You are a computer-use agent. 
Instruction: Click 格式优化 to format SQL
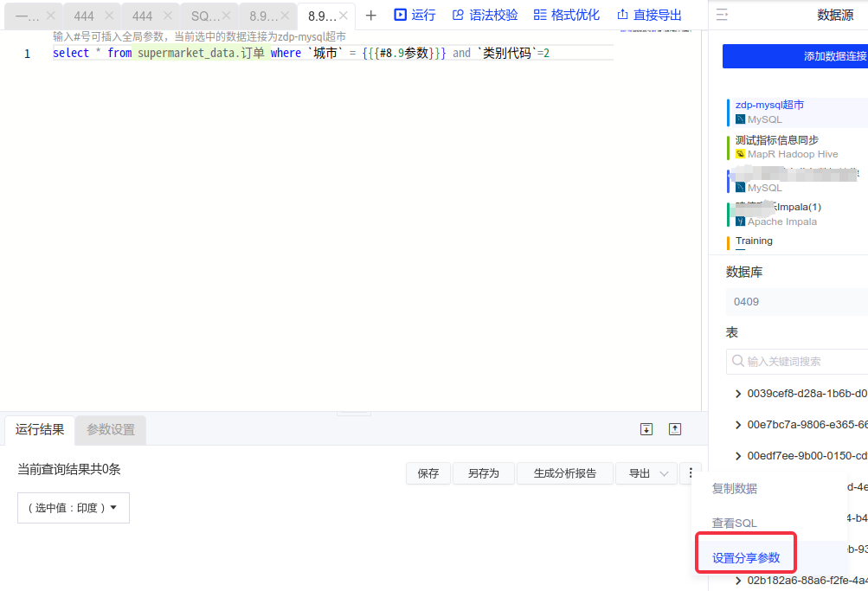(x=566, y=16)
